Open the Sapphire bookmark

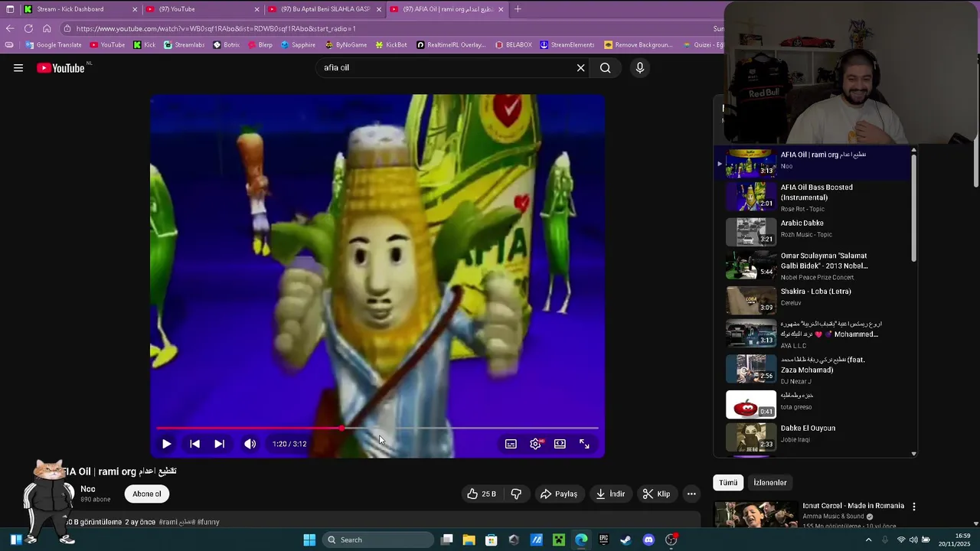(x=298, y=45)
